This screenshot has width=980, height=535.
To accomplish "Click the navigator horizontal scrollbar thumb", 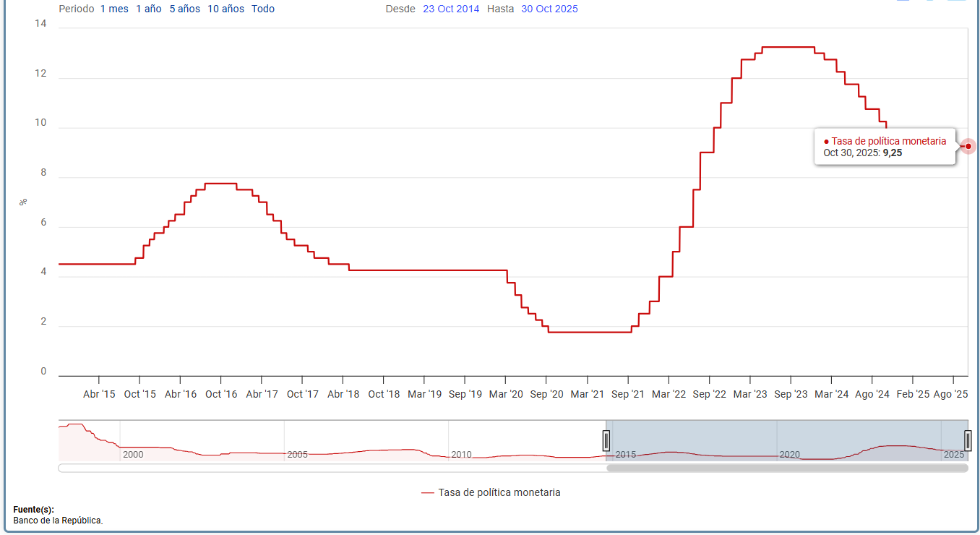I will coord(786,468).
